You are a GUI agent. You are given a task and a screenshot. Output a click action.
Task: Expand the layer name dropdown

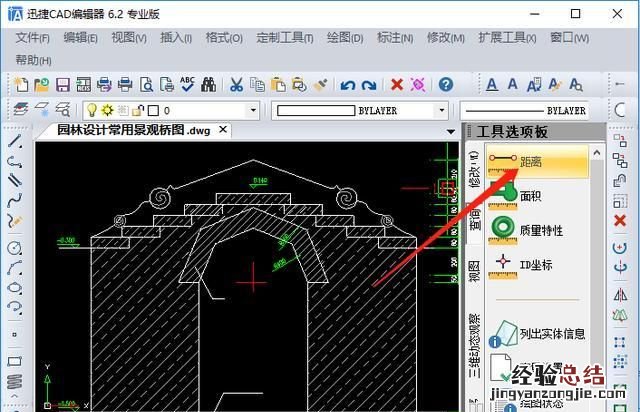253,110
